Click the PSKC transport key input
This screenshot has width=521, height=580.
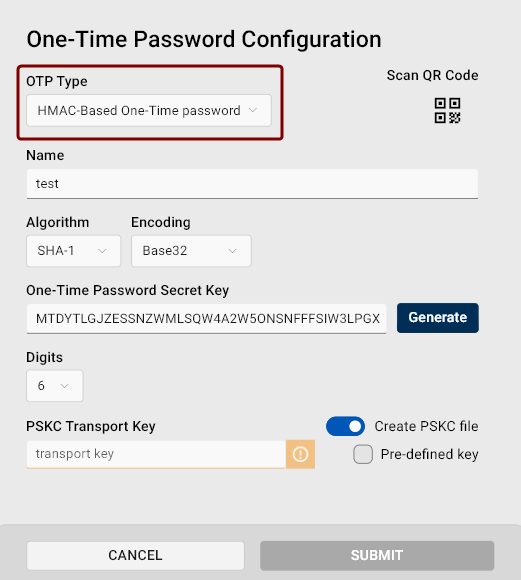(x=156, y=454)
